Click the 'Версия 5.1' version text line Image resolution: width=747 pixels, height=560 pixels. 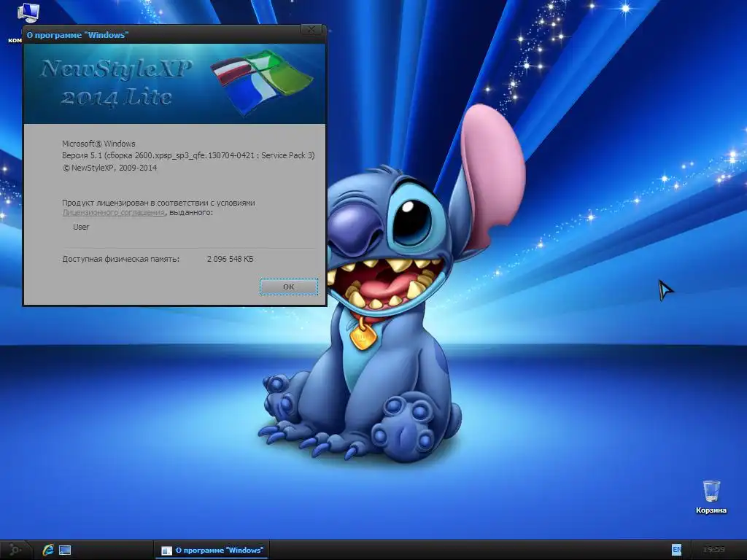(x=188, y=155)
